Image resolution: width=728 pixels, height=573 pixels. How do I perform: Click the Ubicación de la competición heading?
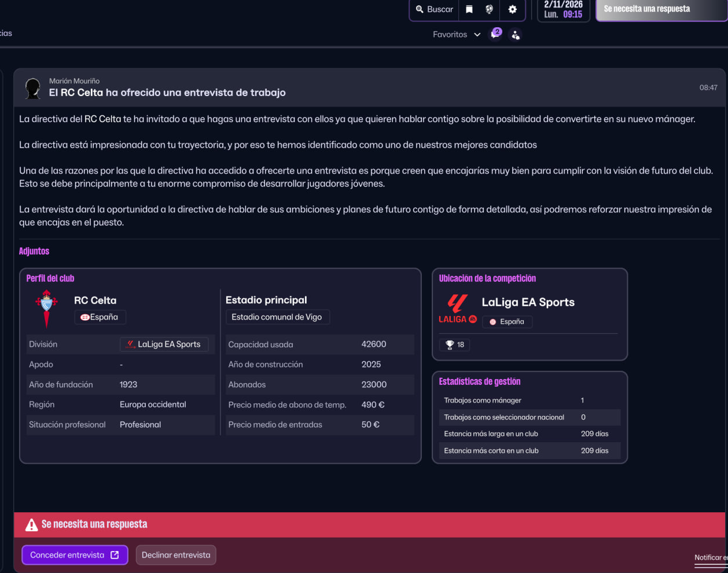click(487, 278)
